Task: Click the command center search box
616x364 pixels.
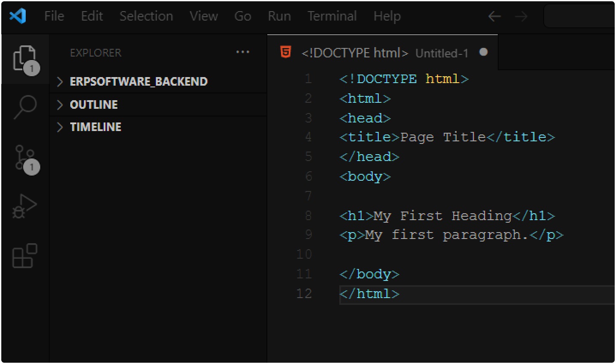Action: pyautogui.click(x=579, y=17)
